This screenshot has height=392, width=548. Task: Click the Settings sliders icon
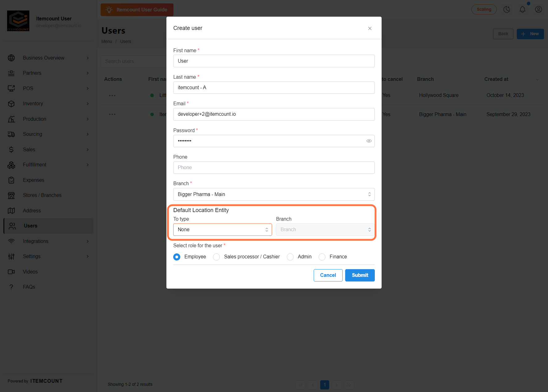[x=11, y=256]
